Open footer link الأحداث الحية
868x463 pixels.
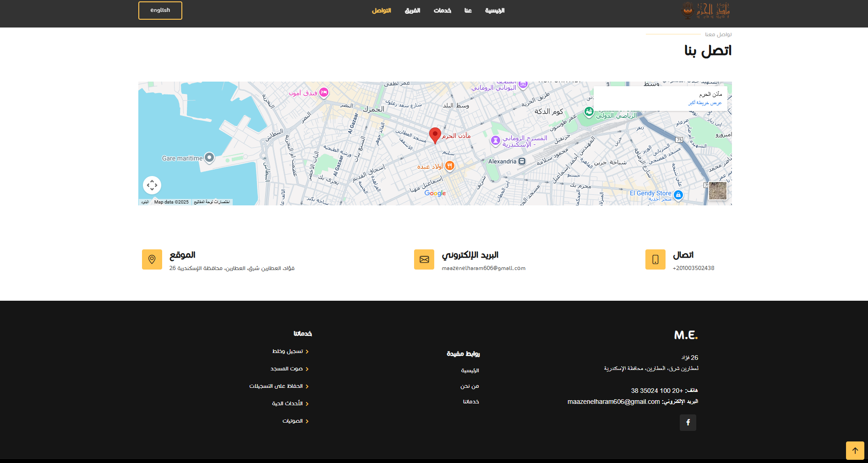(x=287, y=404)
